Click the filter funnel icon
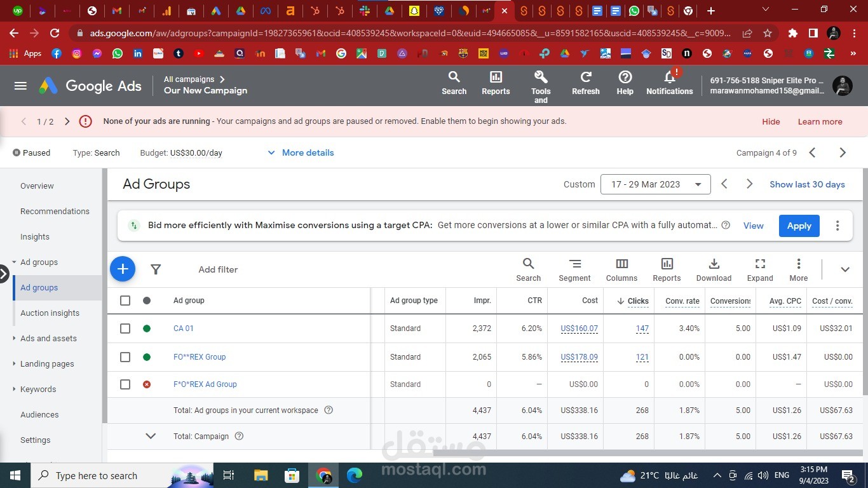 click(156, 269)
